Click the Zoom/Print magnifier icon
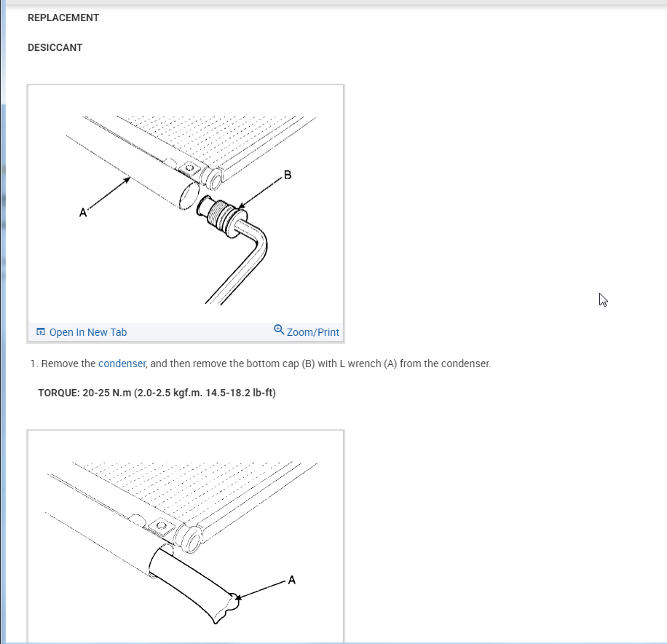This screenshot has width=667, height=644. tap(279, 329)
